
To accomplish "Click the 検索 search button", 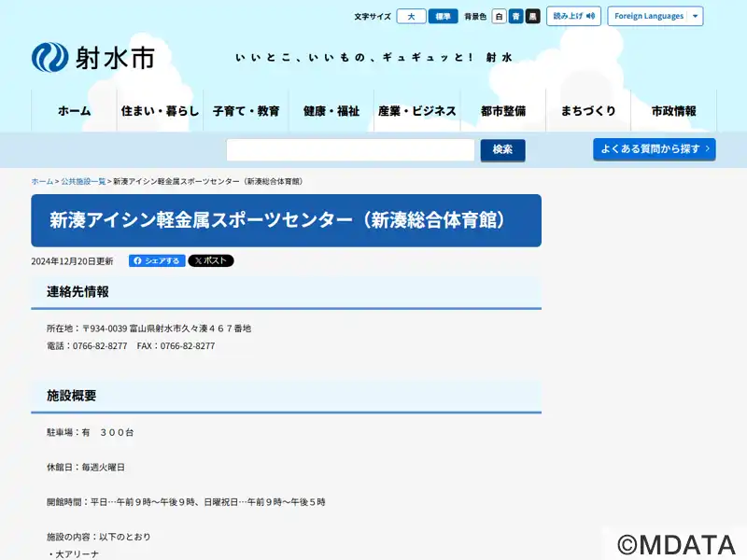I will 502,150.
